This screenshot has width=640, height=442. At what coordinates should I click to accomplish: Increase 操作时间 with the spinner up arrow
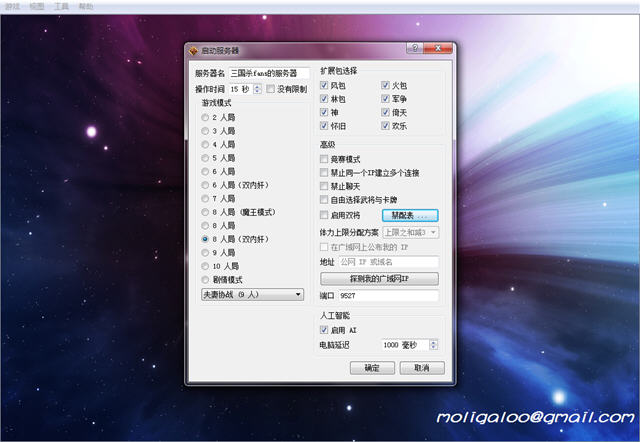pyautogui.click(x=257, y=86)
